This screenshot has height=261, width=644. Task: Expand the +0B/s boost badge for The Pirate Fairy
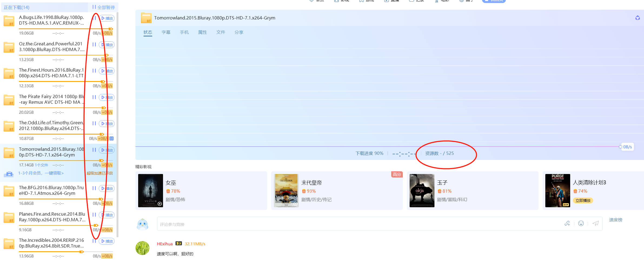(x=107, y=112)
